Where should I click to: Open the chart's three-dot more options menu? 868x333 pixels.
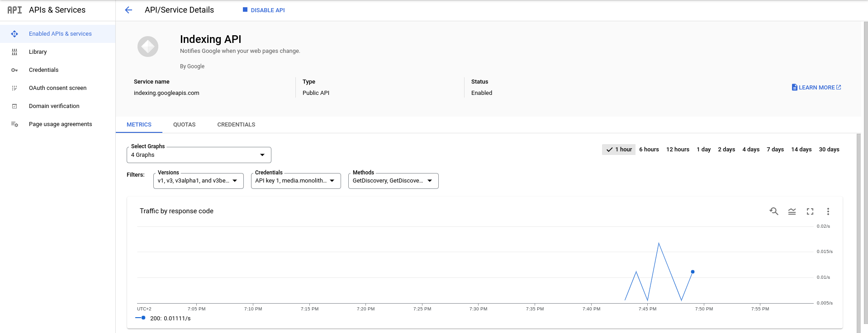pyautogui.click(x=828, y=211)
